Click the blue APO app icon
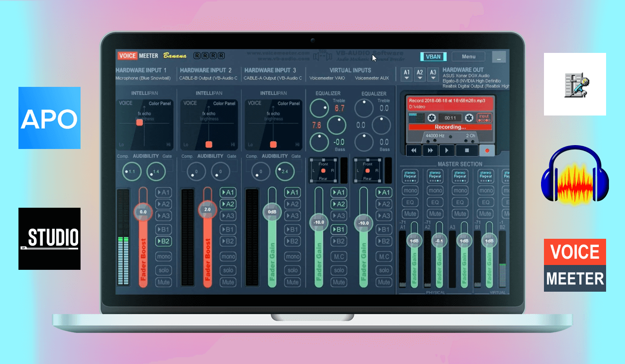Image resolution: width=625 pixels, height=364 pixels. click(x=49, y=118)
